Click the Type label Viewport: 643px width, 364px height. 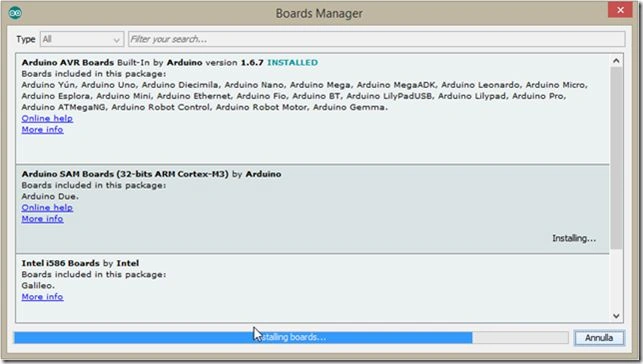25,39
